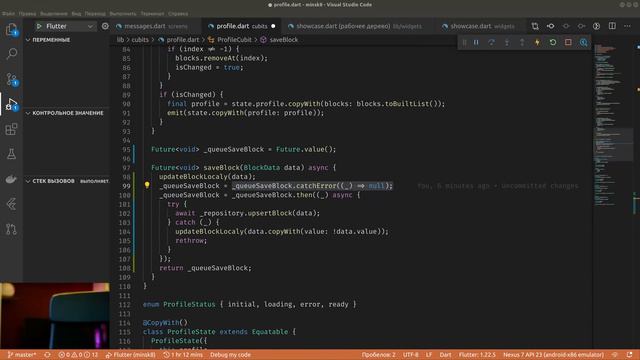
Task: Open the Git pull requests view
Action: point(11,229)
